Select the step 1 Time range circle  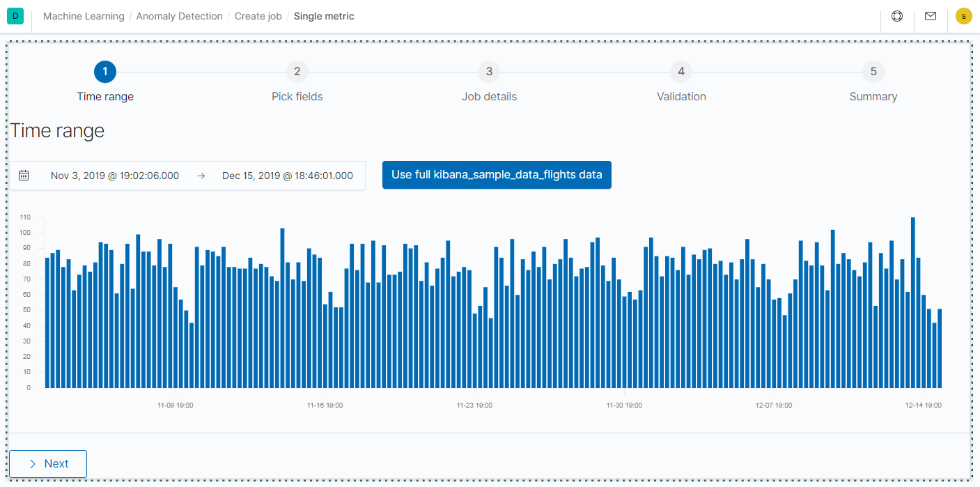pyautogui.click(x=105, y=71)
